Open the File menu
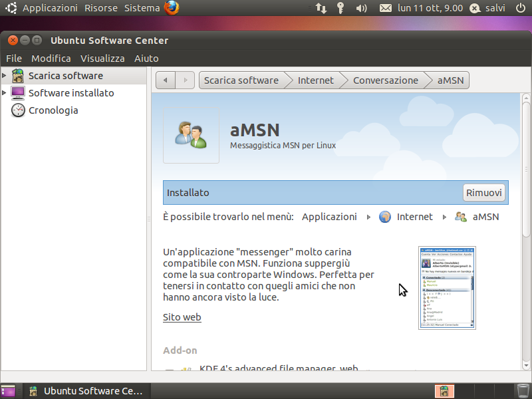The height and width of the screenshot is (399, 532). (14, 59)
